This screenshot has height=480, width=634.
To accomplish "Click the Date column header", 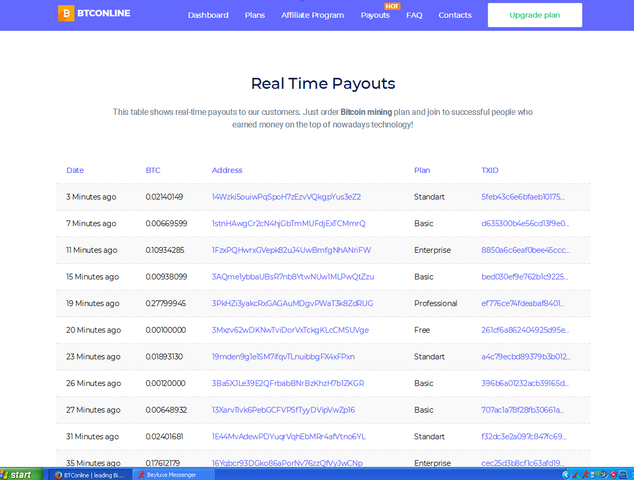I will point(75,170).
